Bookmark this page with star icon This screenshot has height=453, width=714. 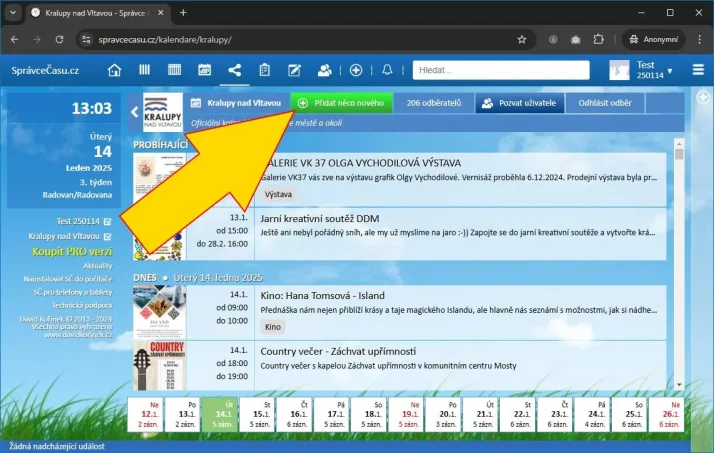coord(521,39)
